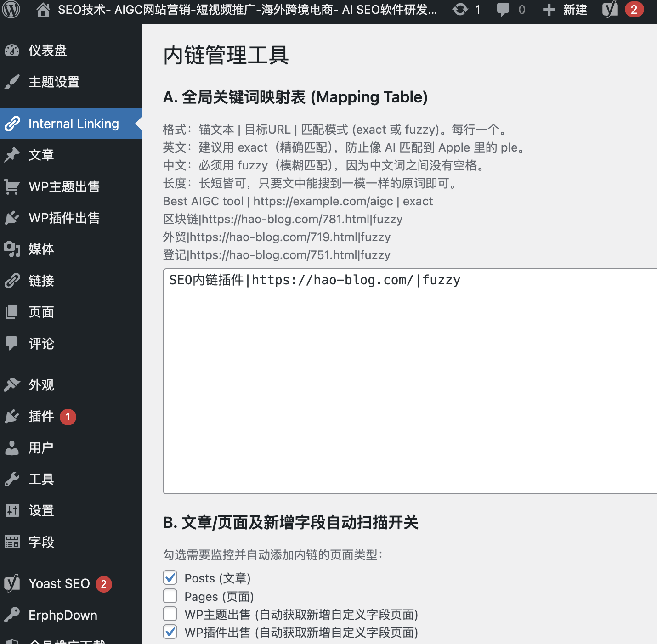The height and width of the screenshot is (644, 657).
Task: Click the site title link in admin bar
Action: pyautogui.click(x=248, y=10)
